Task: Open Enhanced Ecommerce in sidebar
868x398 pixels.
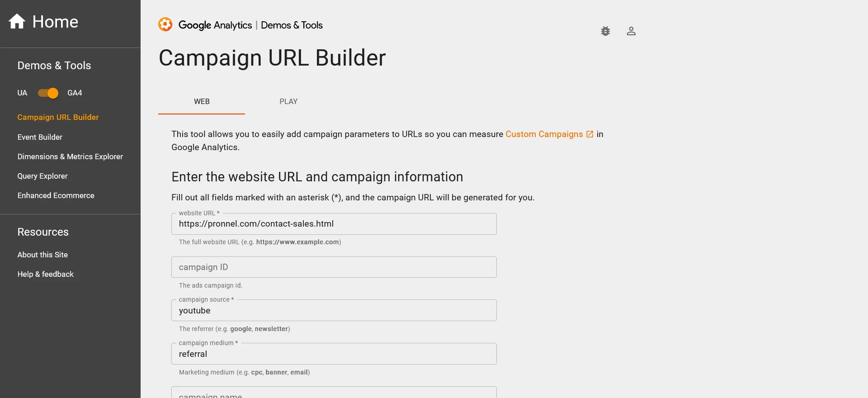Action: point(56,195)
